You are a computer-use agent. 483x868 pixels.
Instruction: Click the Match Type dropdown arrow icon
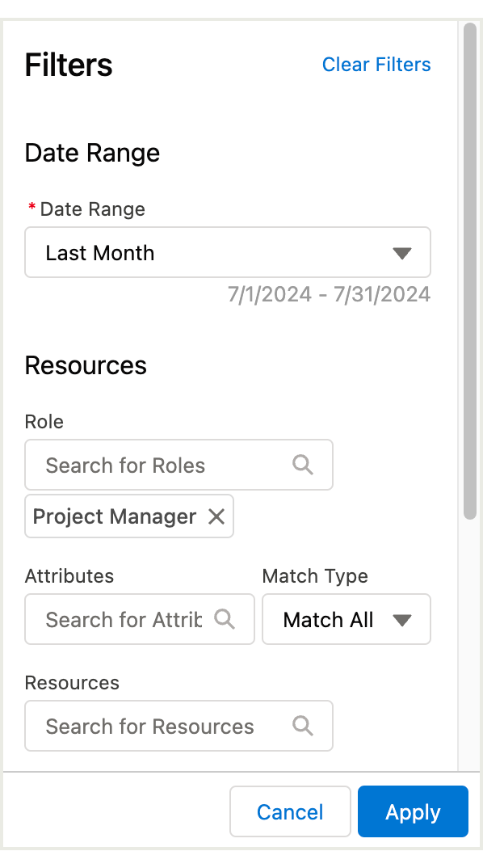coord(401,620)
